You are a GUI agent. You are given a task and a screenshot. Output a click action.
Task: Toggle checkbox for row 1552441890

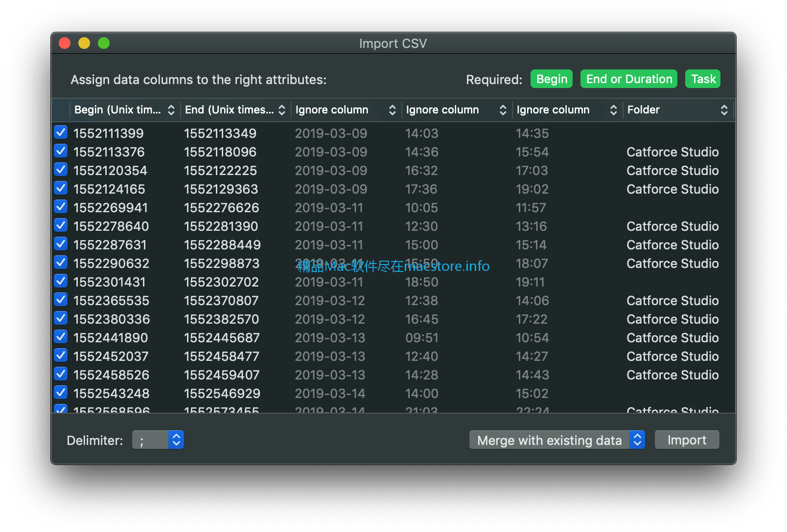(61, 337)
